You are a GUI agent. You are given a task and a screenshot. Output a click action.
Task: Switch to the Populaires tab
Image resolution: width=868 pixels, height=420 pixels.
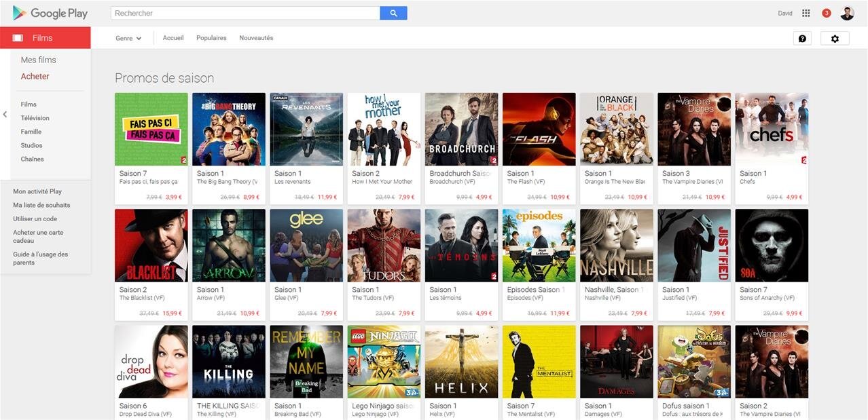tap(211, 38)
